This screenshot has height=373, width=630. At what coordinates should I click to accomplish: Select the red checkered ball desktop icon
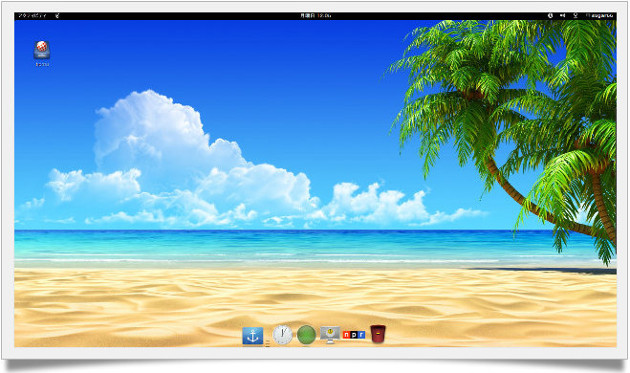click(x=42, y=50)
